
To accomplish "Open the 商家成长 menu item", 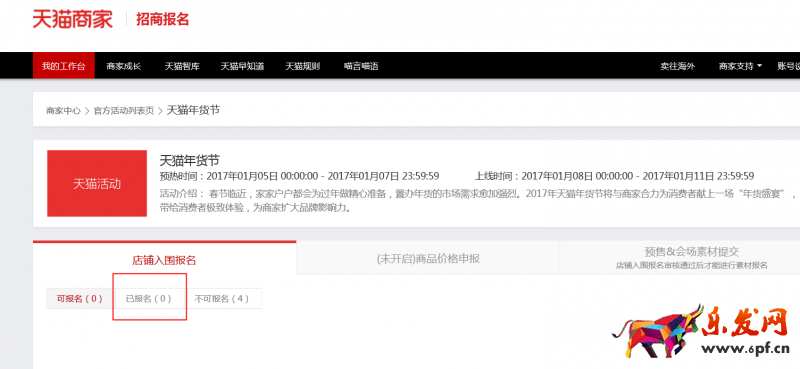I will (123, 66).
